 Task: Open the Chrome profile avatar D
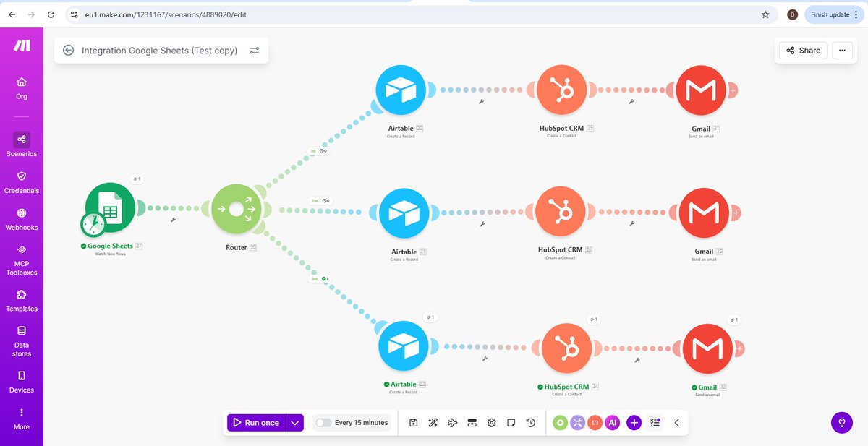792,14
